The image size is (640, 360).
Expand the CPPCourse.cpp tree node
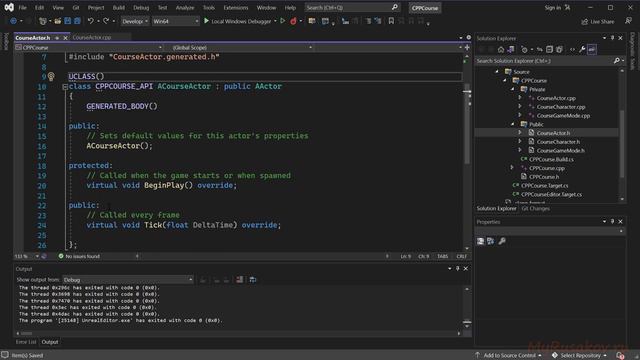(512, 168)
